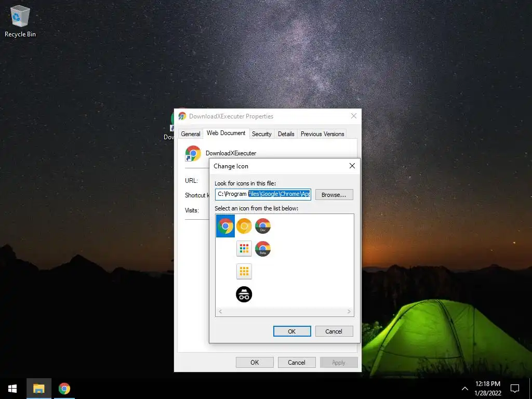Switch to the Details tab
This screenshot has height=399, width=532.
(x=286, y=134)
